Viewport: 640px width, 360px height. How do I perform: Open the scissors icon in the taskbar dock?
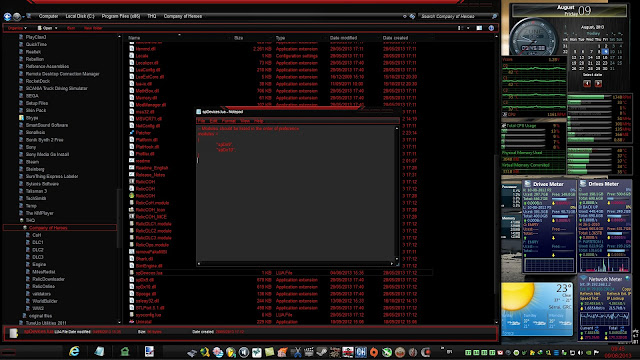tap(296, 352)
